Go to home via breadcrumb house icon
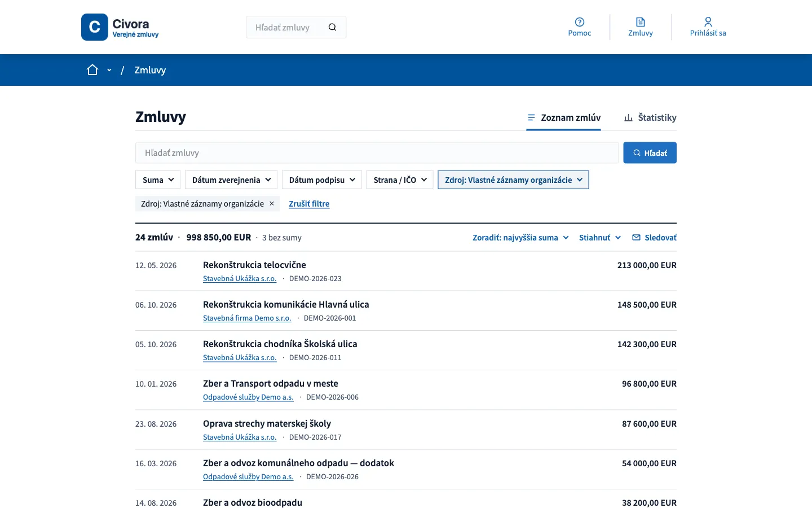This screenshot has width=812, height=508. pyautogui.click(x=92, y=70)
